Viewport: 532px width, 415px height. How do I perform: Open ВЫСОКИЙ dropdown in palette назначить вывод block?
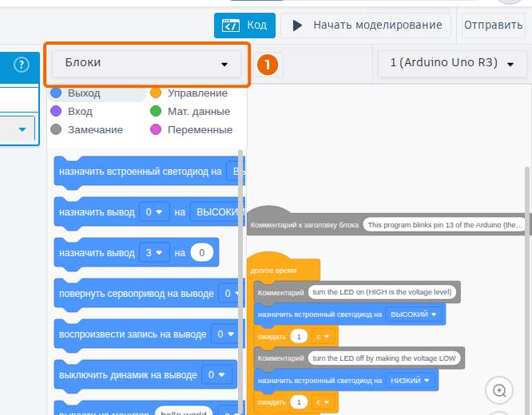coord(217,212)
